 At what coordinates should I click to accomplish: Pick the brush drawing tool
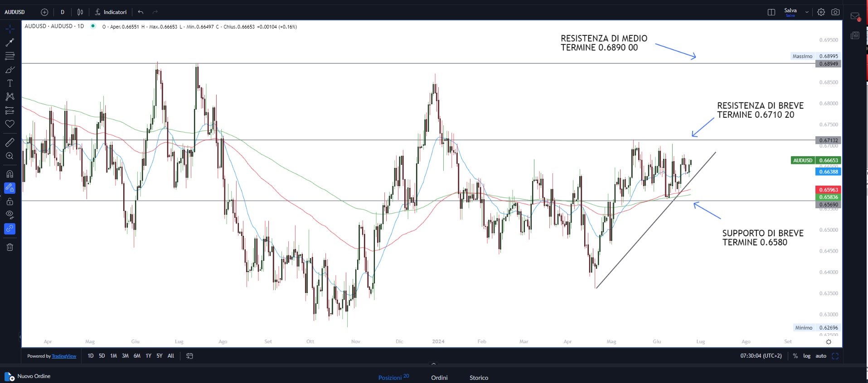tap(10, 70)
